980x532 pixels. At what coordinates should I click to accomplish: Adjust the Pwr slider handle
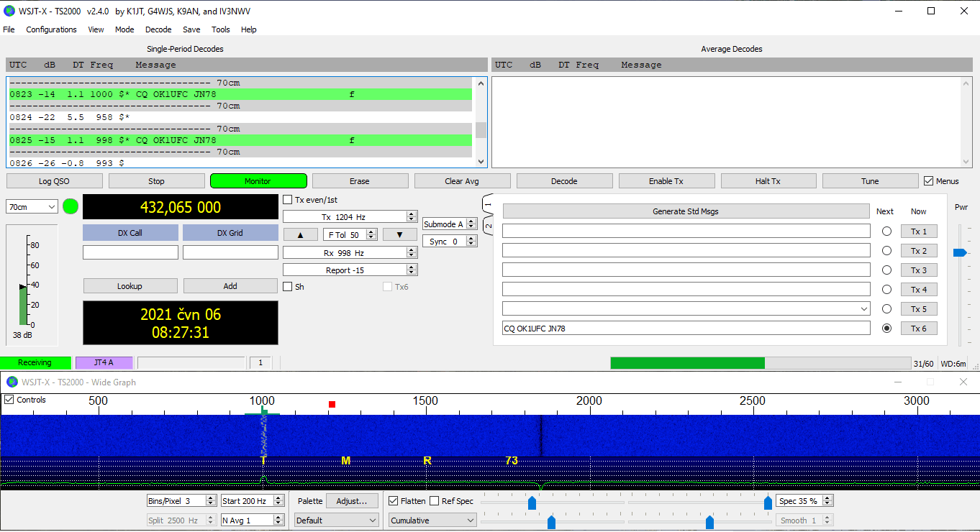(x=959, y=253)
